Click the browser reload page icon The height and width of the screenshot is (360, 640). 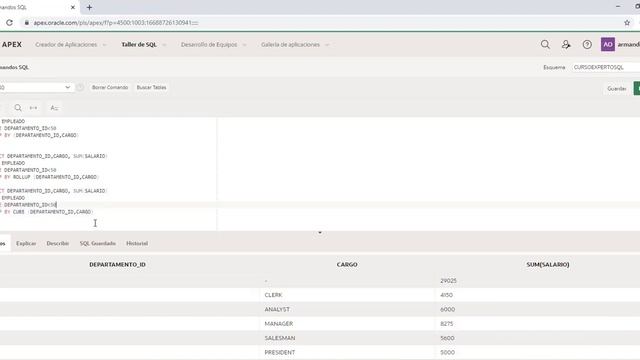[x=9, y=23]
